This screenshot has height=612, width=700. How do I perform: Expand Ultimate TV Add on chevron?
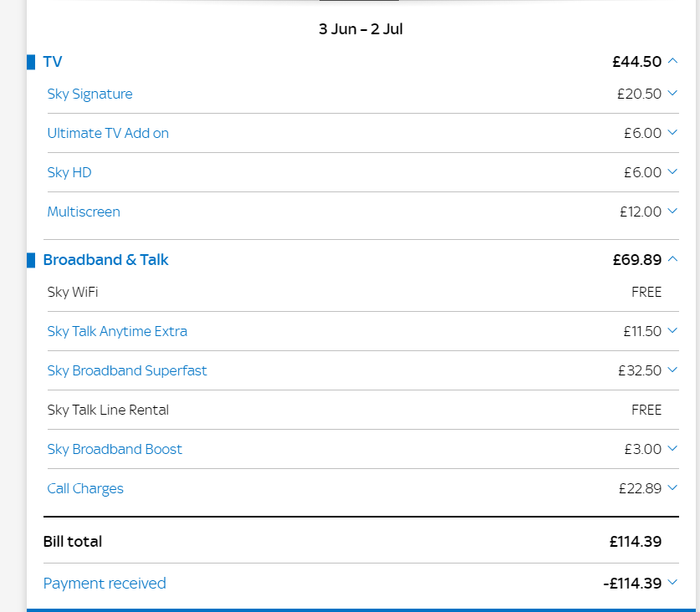(x=672, y=133)
